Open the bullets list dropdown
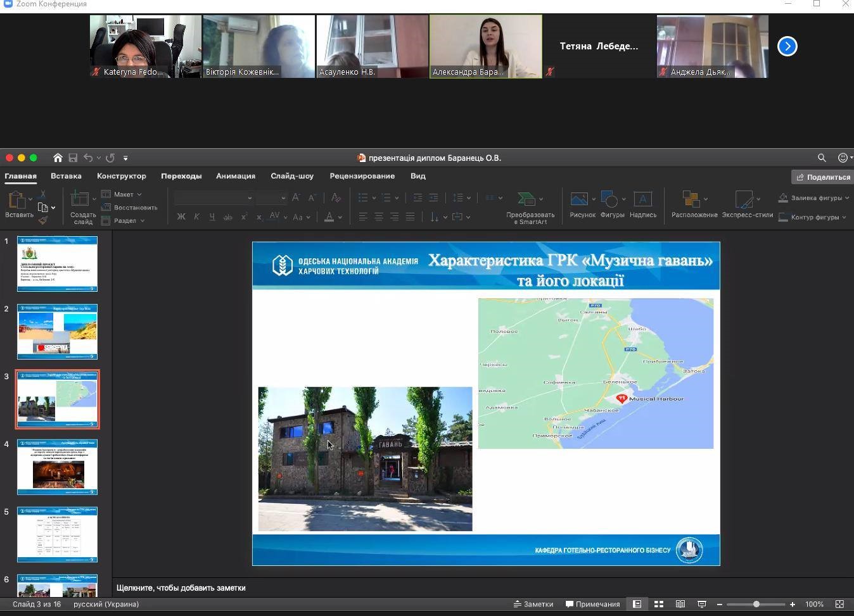 367,198
